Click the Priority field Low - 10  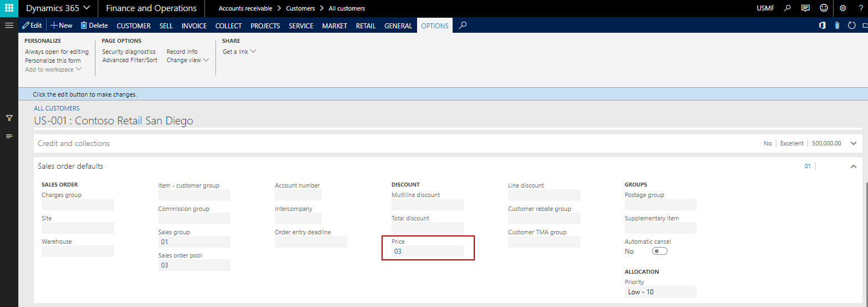click(661, 291)
